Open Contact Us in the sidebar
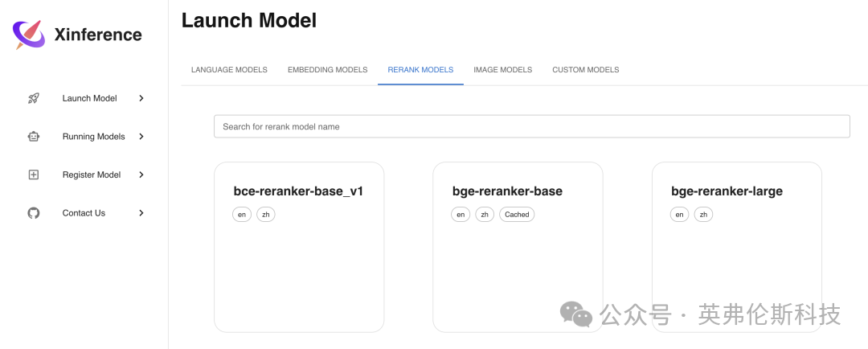Viewport: 868px width, 349px height. [x=84, y=213]
